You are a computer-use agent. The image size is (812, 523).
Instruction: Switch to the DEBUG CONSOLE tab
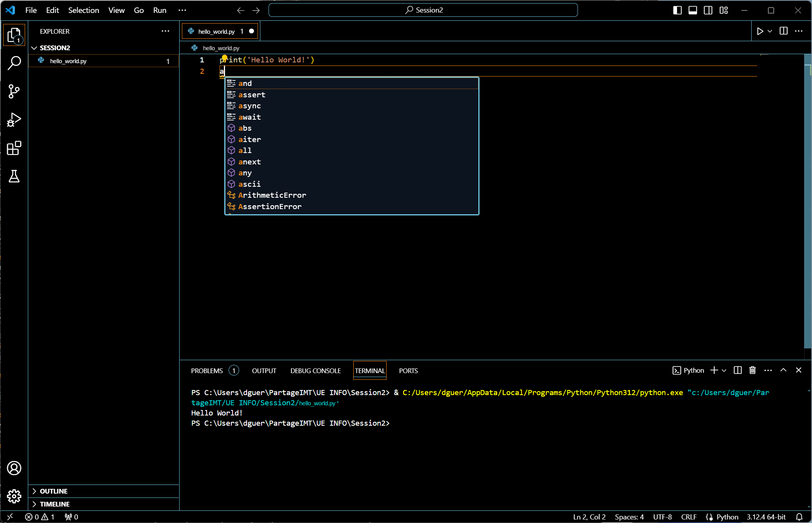tap(315, 371)
